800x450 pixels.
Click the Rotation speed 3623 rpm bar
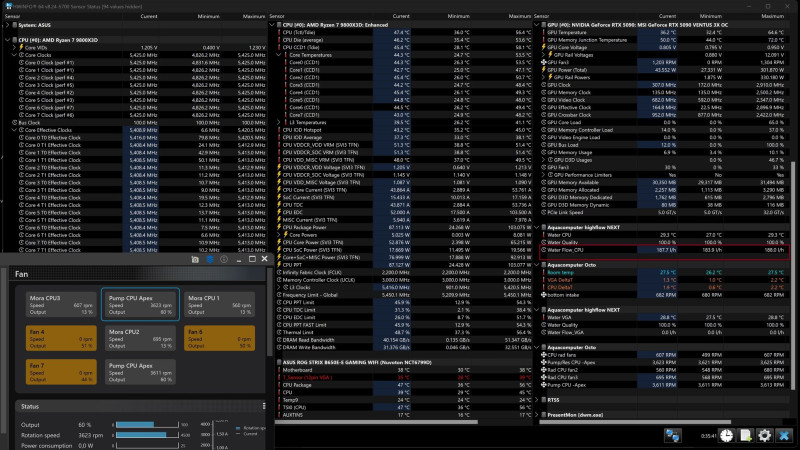pos(147,435)
